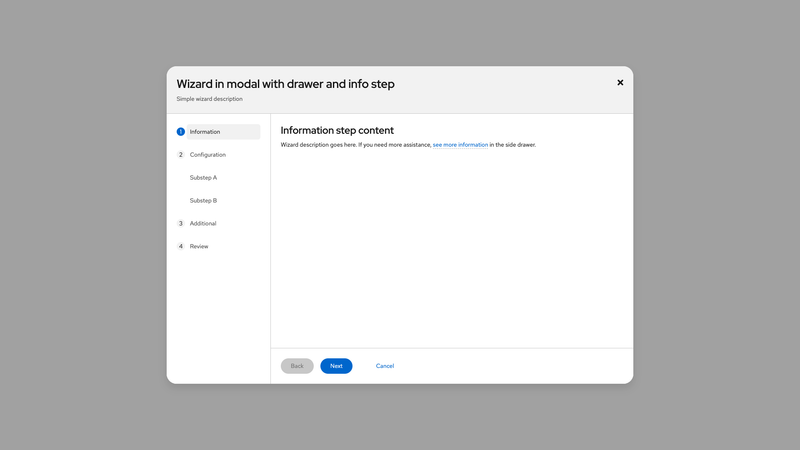Click the 'Simple wizard description' subtitle
Image resolution: width=800 pixels, height=450 pixels.
point(210,99)
